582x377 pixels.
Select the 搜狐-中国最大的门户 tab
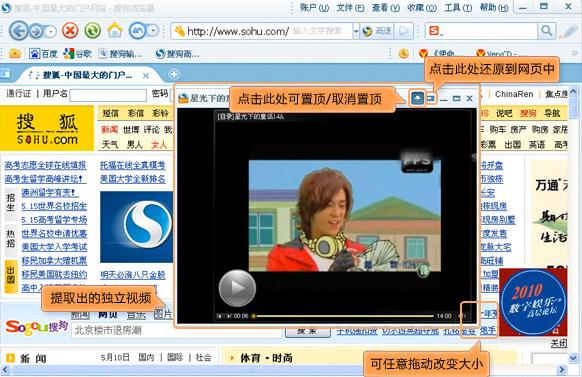(86, 75)
